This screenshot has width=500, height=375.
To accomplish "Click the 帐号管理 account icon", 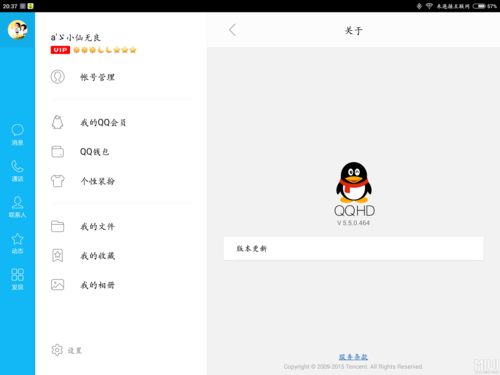I will click(x=58, y=77).
